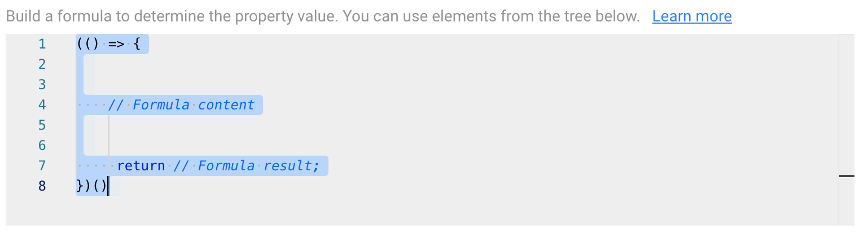This screenshot has width=868, height=247.
Task: Place cursor on the closing "})()" text
Action: pos(91,186)
